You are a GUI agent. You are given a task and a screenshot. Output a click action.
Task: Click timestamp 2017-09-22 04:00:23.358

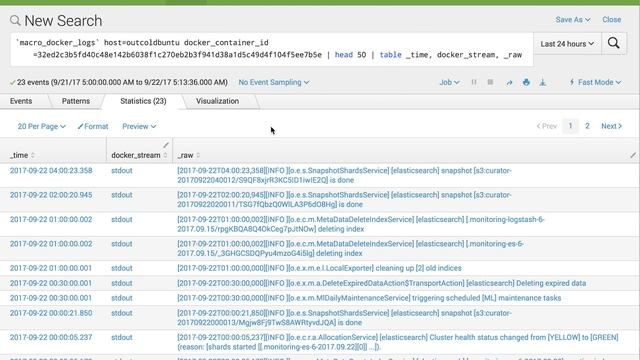click(x=51, y=171)
